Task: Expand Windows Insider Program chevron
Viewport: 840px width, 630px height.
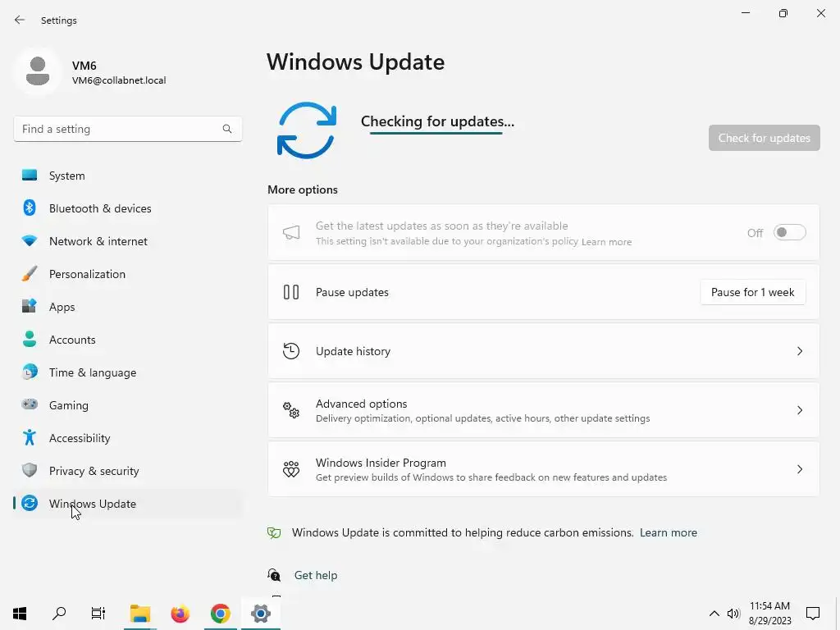Action: tap(799, 469)
